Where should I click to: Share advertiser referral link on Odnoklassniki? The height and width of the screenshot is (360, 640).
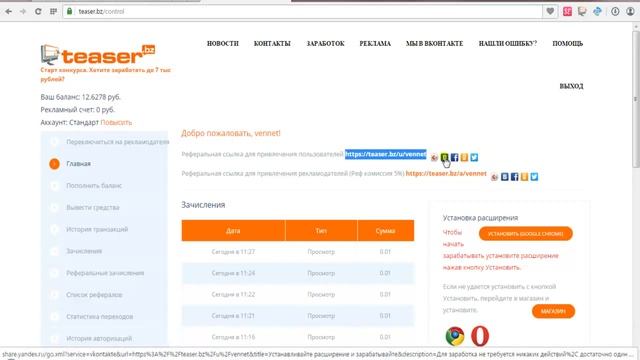(524, 177)
